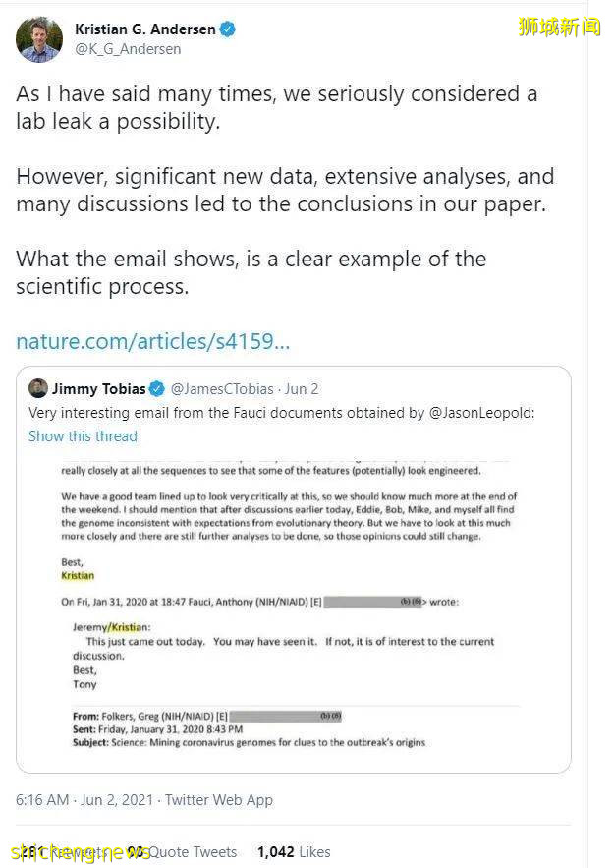Image resolution: width=614 pixels, height=868 pixels.
Task: Click the Jimmy Tobias name in quoted tweet
Action: click(98, 389)
